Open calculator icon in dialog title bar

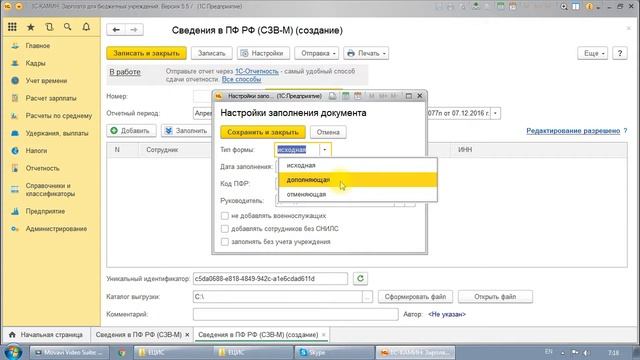[x=346, y=96]
